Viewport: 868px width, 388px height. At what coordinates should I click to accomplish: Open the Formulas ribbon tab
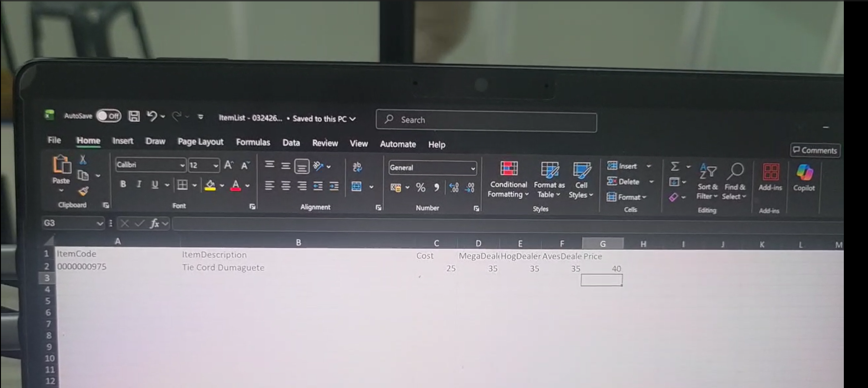(252, 142)
